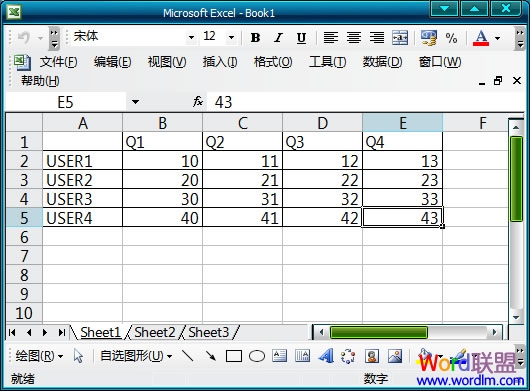
Task: Insert Clip Art
Action: tap(372, 356)
